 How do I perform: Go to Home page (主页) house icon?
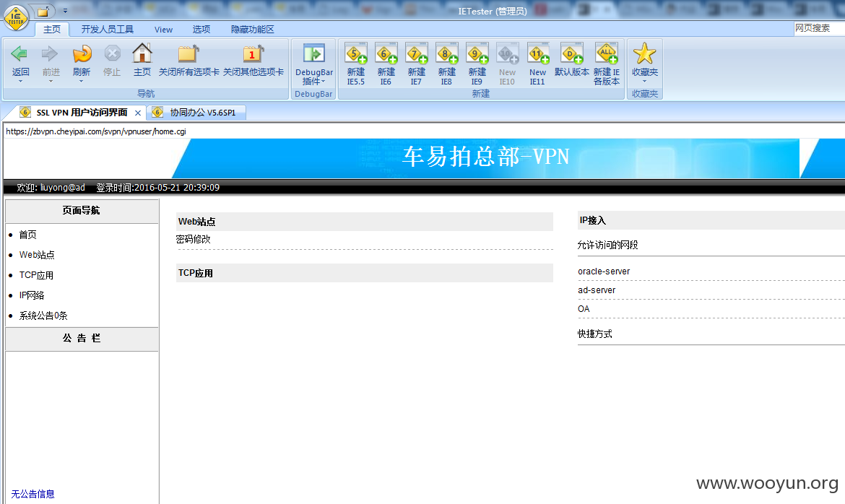tap(142, 53)
